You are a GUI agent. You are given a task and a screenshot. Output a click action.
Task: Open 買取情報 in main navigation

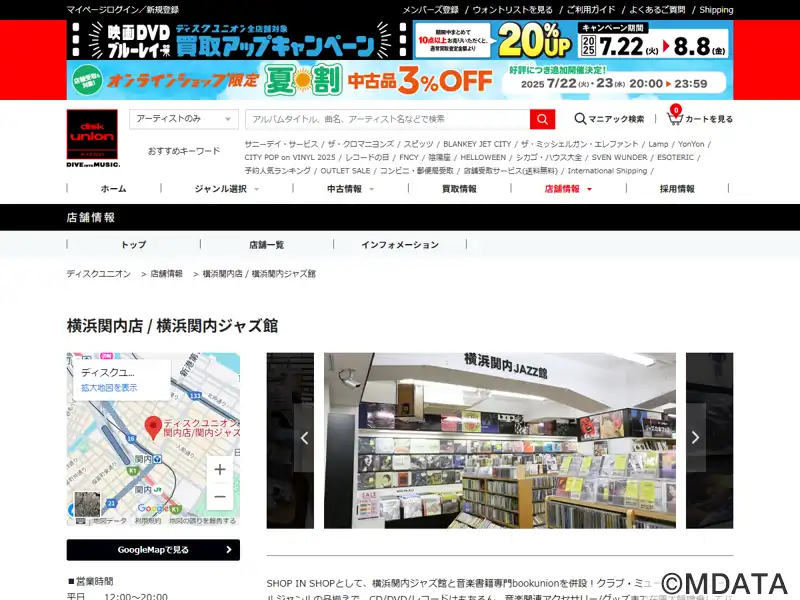coord(459,189)
